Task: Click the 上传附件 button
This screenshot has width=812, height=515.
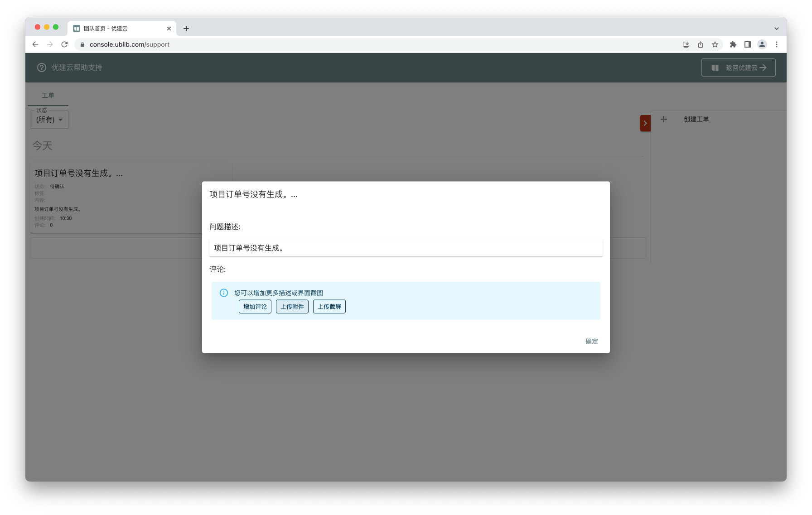Action: click(292, 307)
